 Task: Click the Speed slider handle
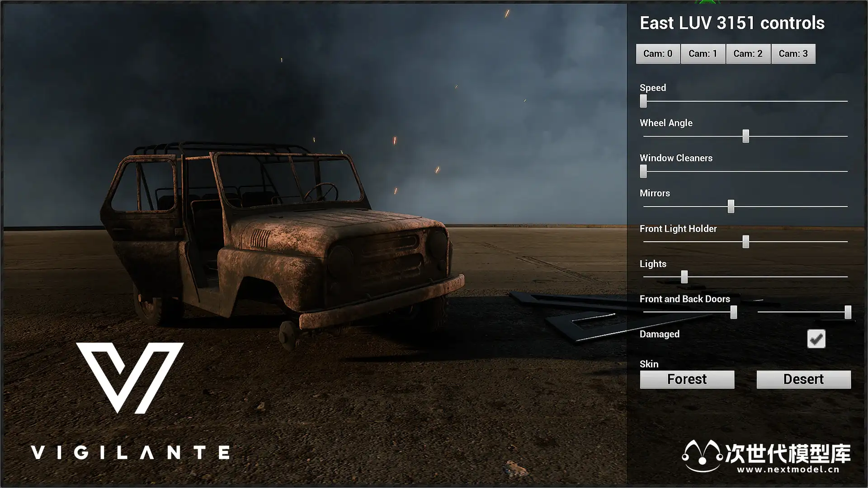pyautogui.click(x=643, y=101)
